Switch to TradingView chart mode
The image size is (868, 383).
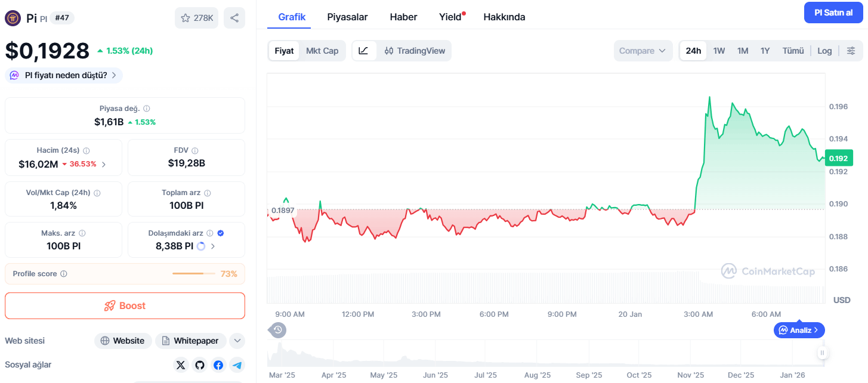coord(415,51)
